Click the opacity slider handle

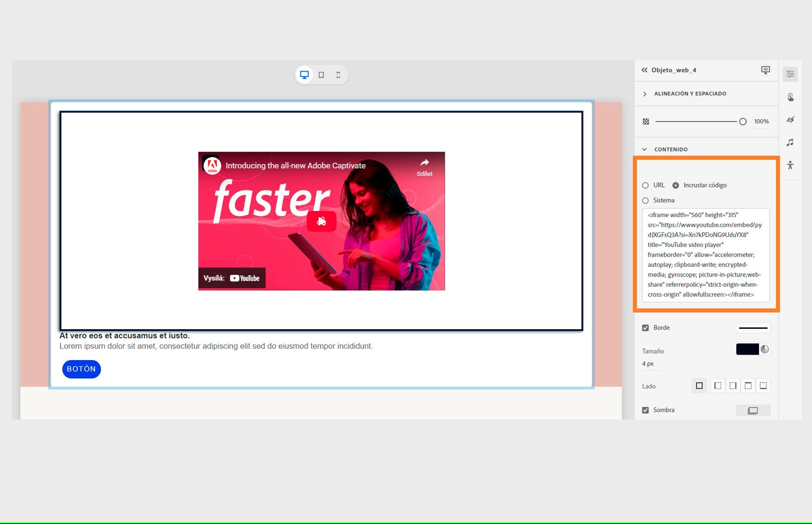[x=743, y=121]
